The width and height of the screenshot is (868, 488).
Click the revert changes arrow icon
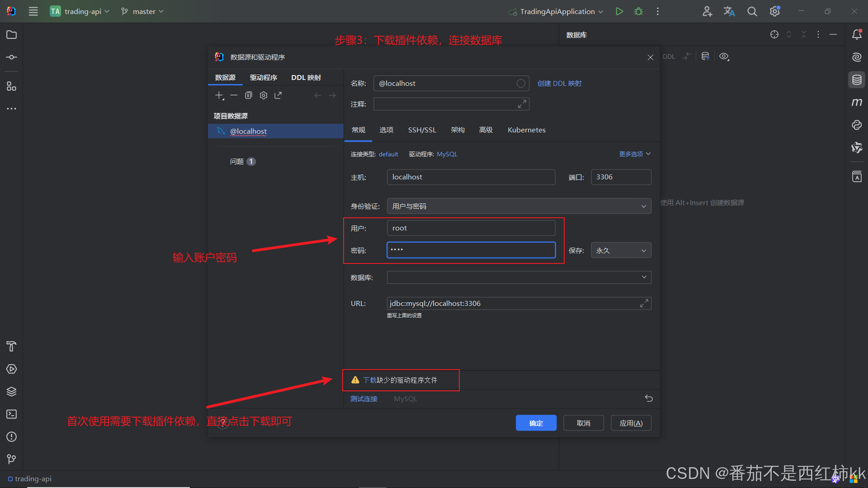[x=649, y=398]
